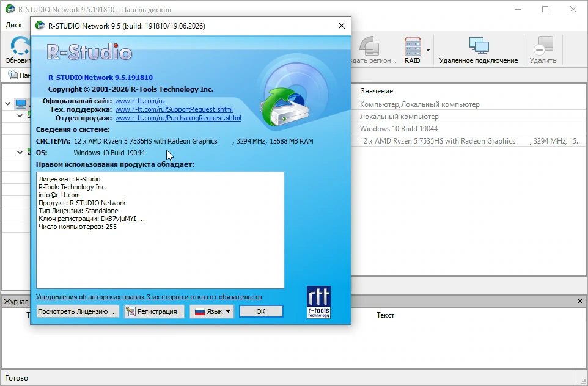Click the RAID toolbar icon
588x386 pixels.
point(413,46)
